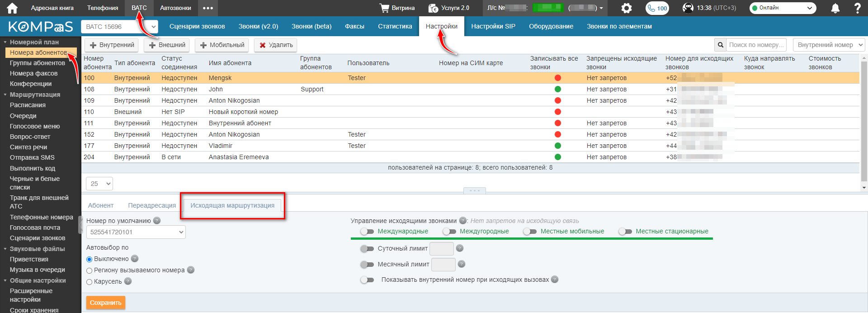Click help icon beside Месячный лимит
The image size is (868, 313).
[462, 264]
